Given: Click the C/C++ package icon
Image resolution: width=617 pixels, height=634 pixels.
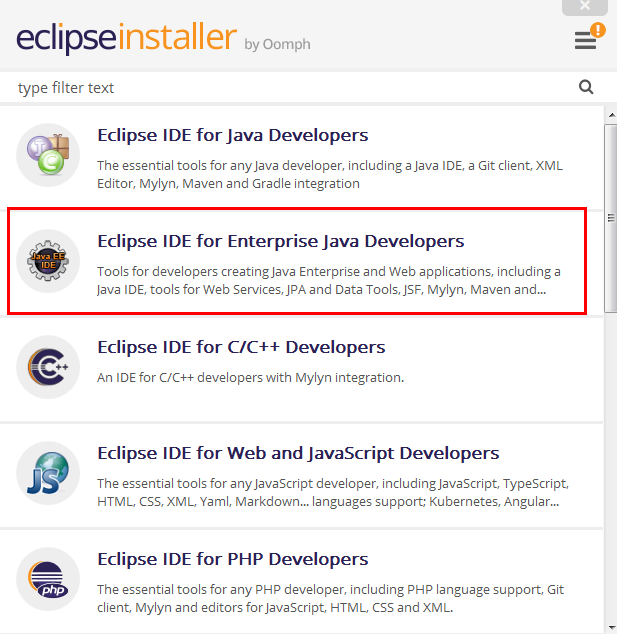Looking at the screenshot, I should pyautogui.click(x=48, y=367).
